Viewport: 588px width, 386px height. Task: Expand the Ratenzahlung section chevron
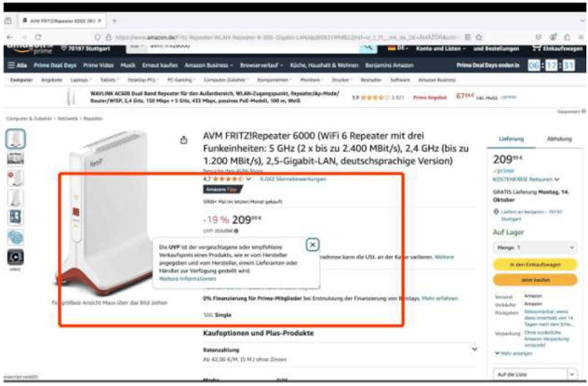click(474, 350)
